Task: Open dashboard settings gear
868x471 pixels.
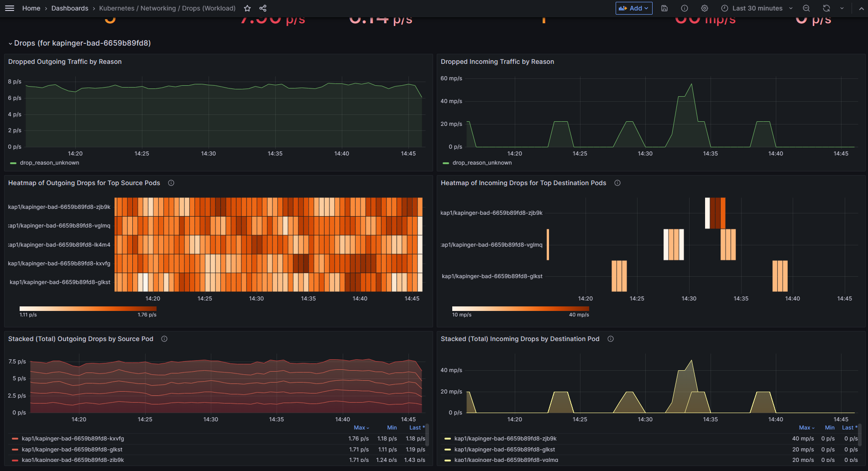Action: [705, 8]
